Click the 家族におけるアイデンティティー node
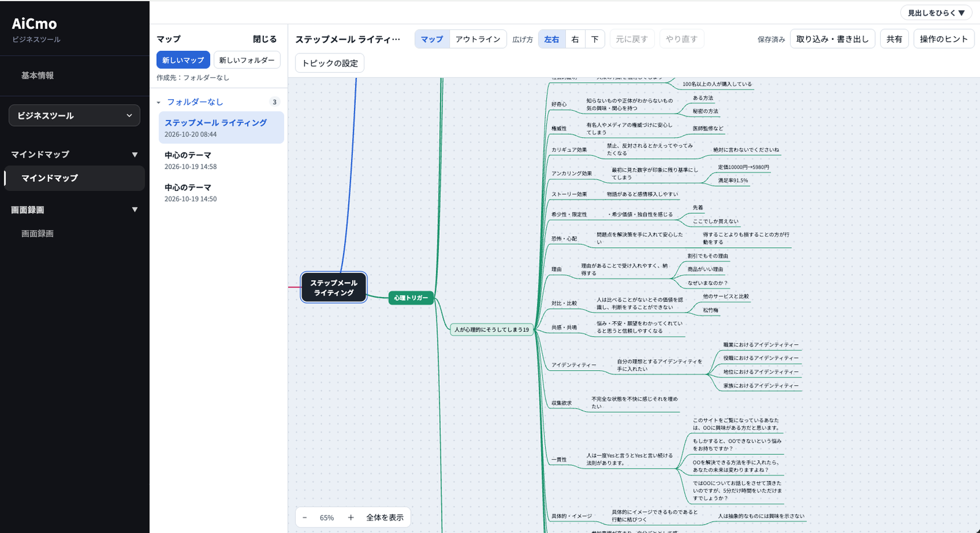The image size is (980, 533). point(761,386)
